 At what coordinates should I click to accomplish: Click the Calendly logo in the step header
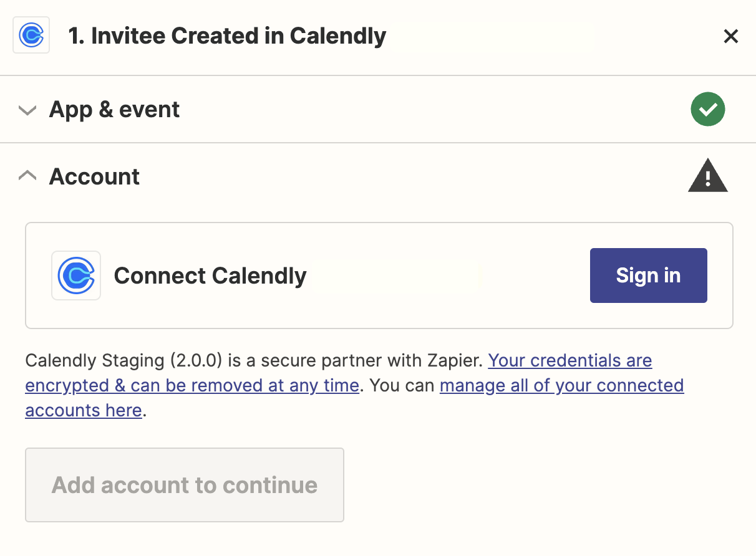(x=31, y=36)
